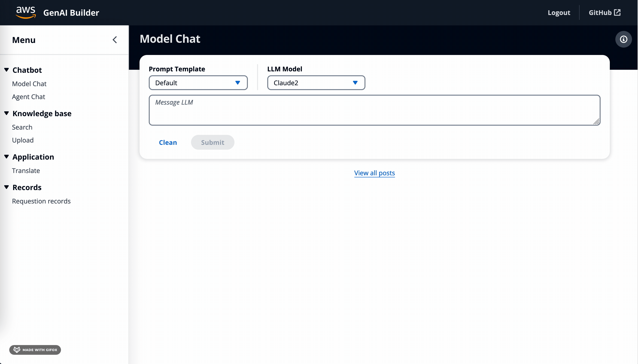Collapse the Chatbot section triangle
638x364 pixels.
(7, 70)
